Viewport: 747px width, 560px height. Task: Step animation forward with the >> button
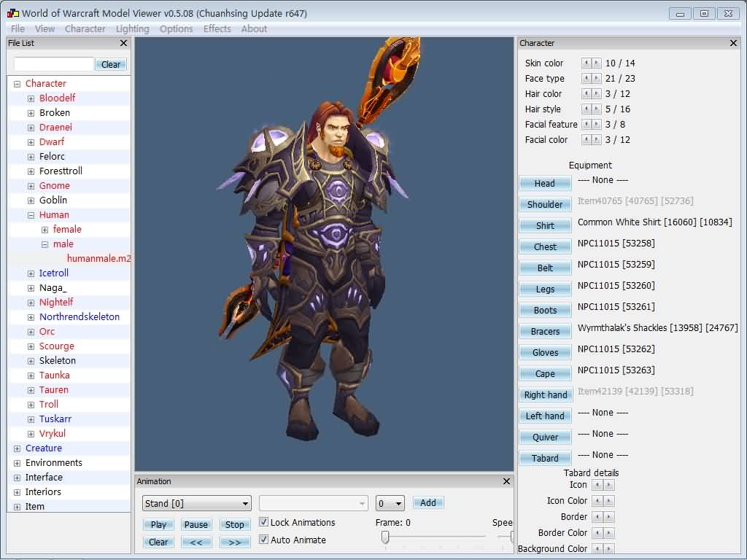pos(234,542)
